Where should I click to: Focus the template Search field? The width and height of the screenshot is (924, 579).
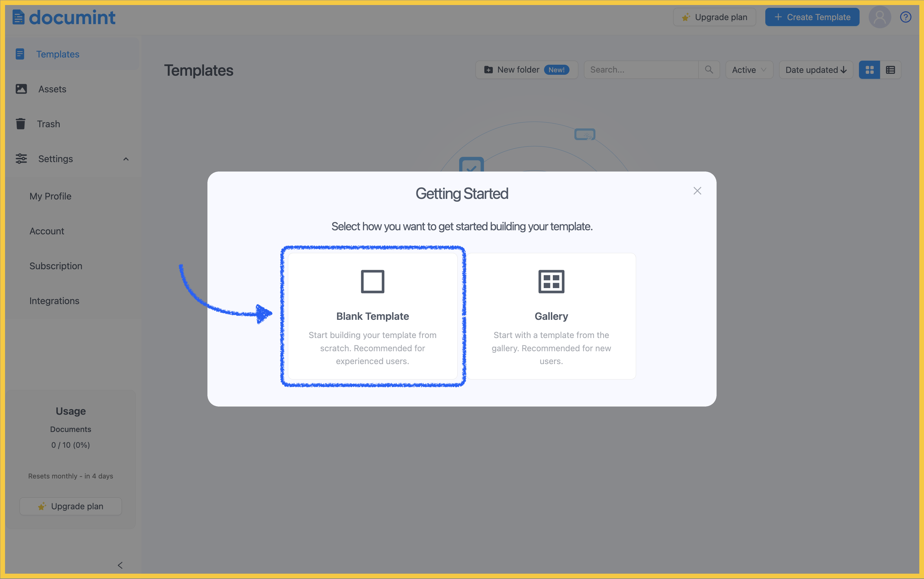[x=641, y=70]
